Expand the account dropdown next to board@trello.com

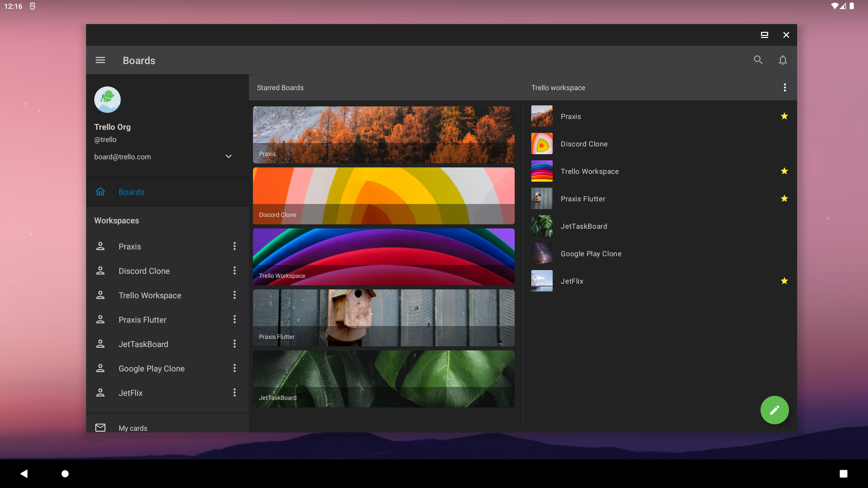(x=229, y=157)
